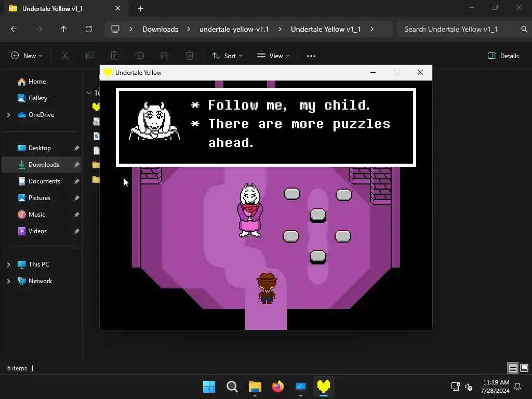Screen dimensions: 532x399
Task: Go back using the back arrow
Action: pyautogui.click(x=14, y=29)
